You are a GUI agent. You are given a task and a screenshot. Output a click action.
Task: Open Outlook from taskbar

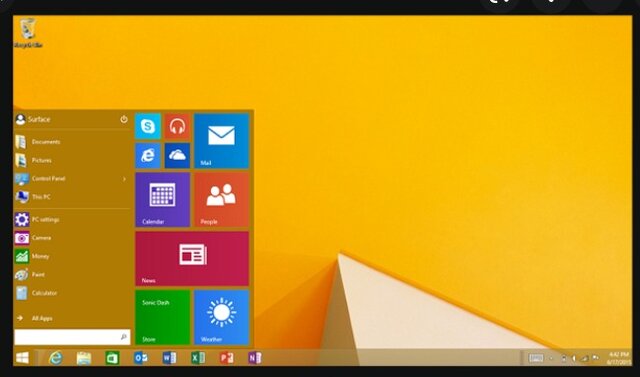click(140, 358)
